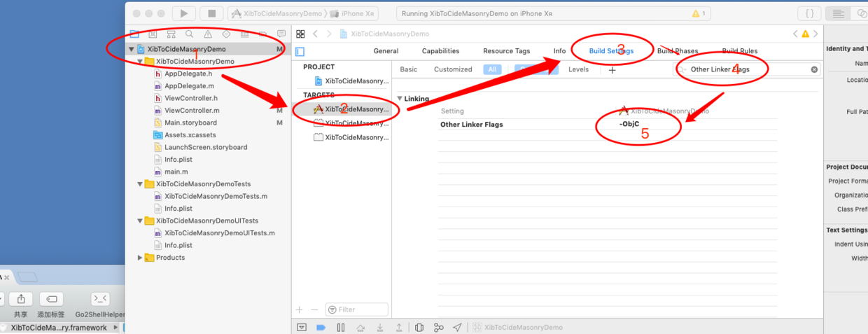This screenshot has width=868, height=334.
Task: Click the Step out debug icon
Action: coord(399,327)
